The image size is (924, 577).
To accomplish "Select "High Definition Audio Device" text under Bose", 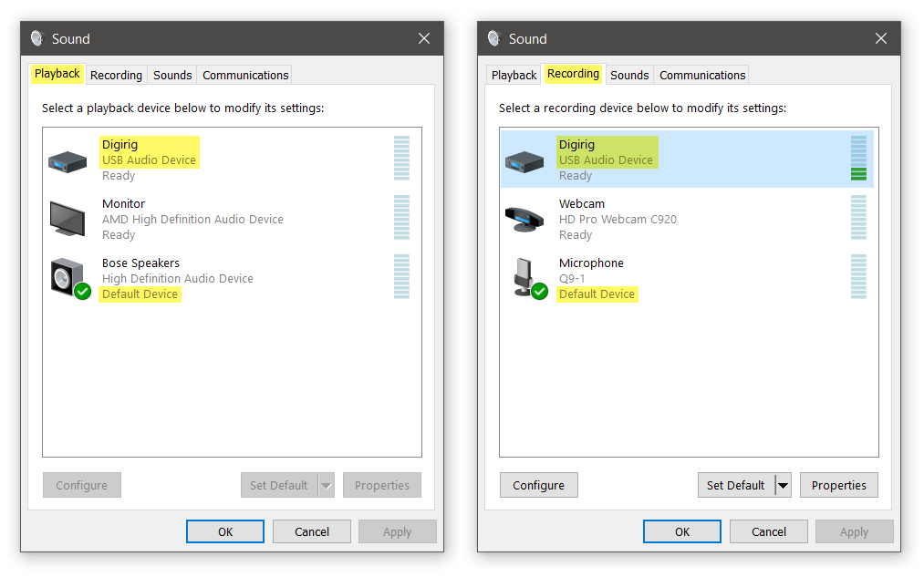I will coord(177,278).
